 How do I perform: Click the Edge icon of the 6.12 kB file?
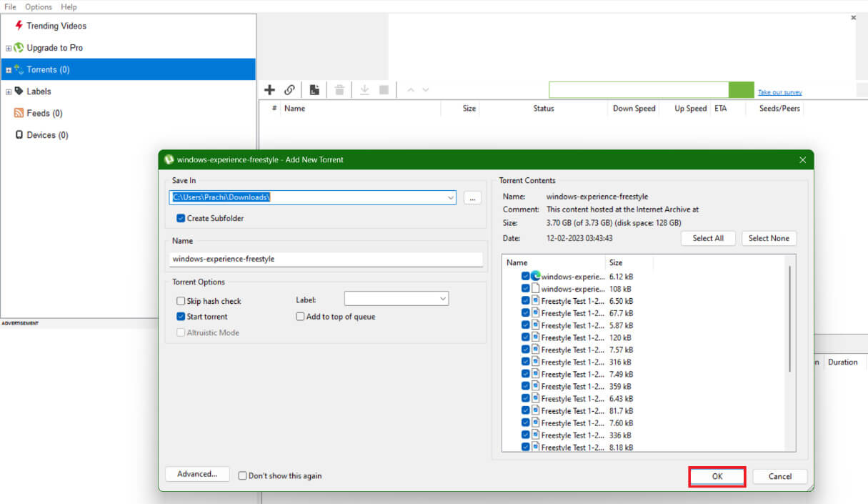pyautogui.click(x=535, y=276)
